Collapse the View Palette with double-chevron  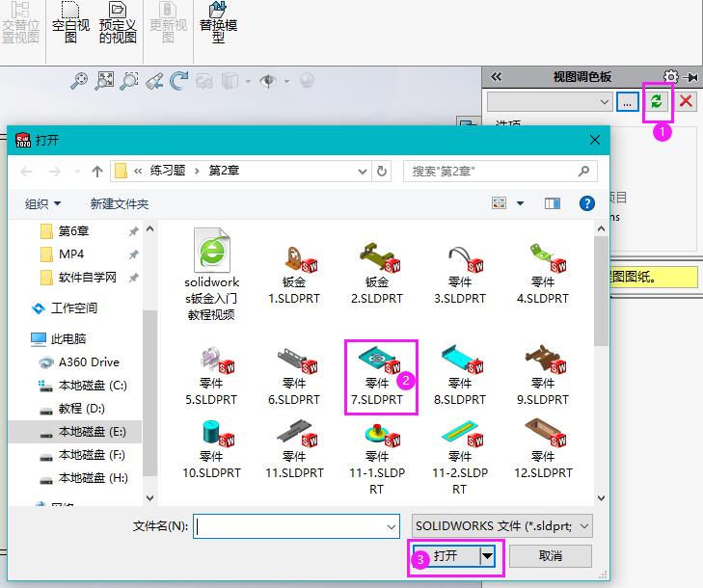point(497,77)
